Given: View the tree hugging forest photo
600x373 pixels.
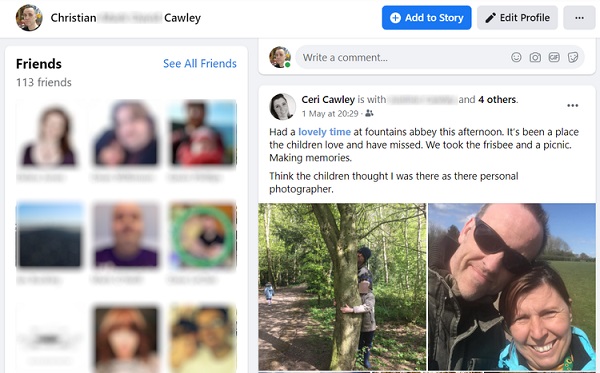Looking at the screenshot, I should coord(342,287).
